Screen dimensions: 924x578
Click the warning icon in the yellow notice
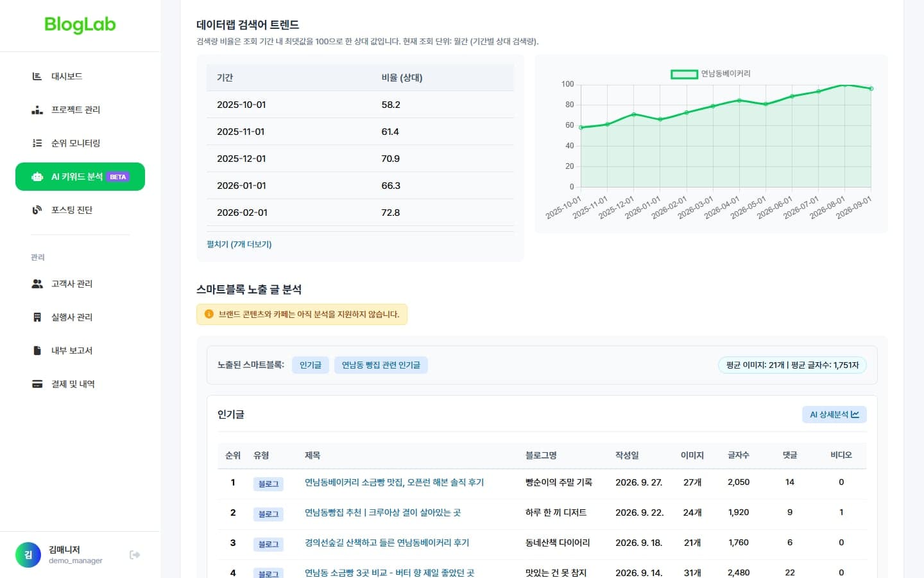(209, 314)
